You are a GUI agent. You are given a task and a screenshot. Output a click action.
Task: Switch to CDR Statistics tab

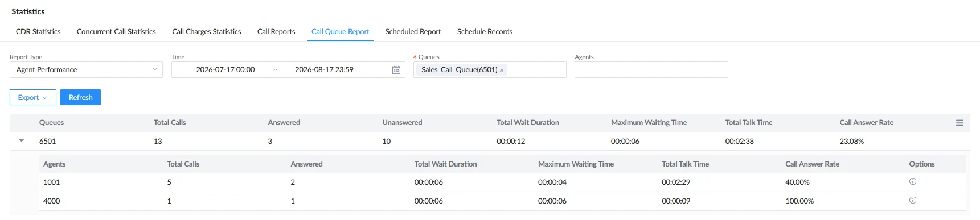[x=38, y=32]
